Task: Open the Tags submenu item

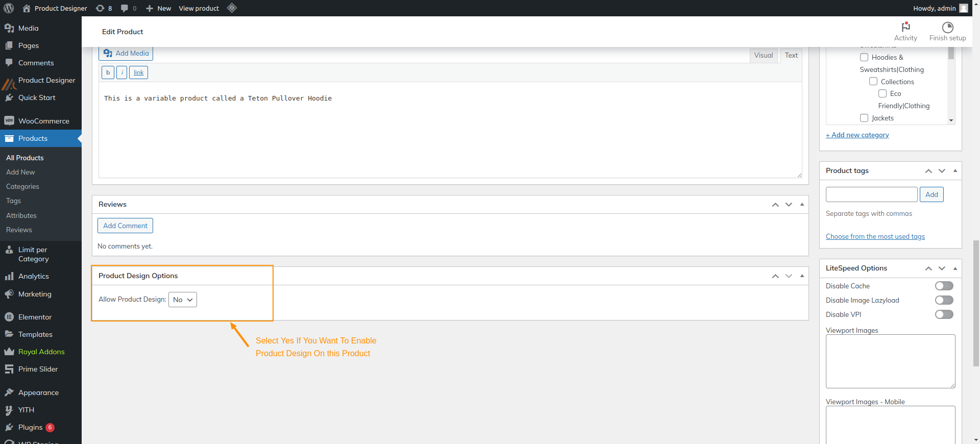Action: (13, 201)
